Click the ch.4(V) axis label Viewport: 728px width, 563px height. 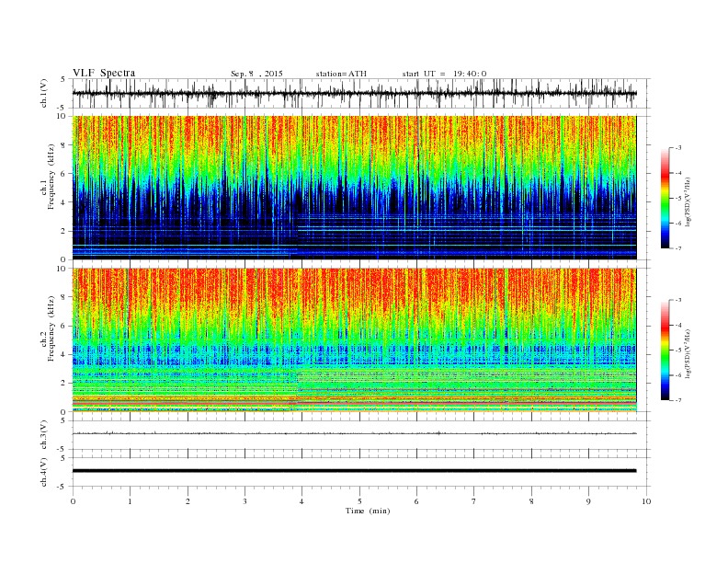(x=44, y=472)
